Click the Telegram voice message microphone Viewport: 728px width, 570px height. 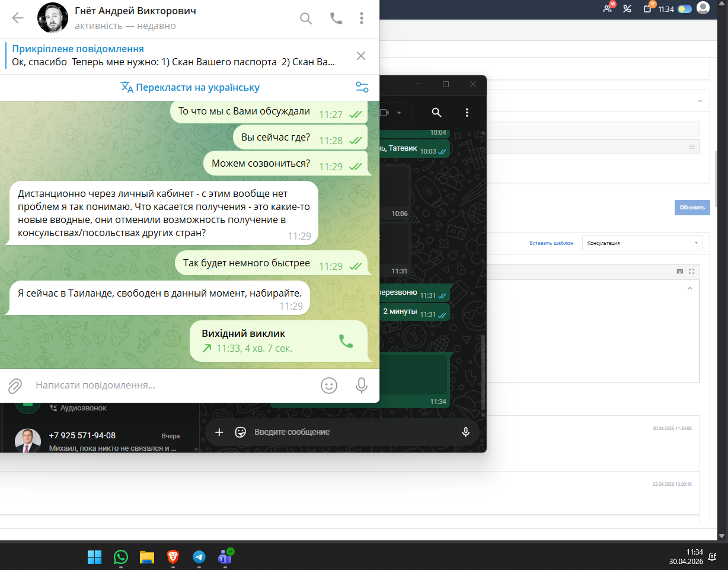[361, 386]
